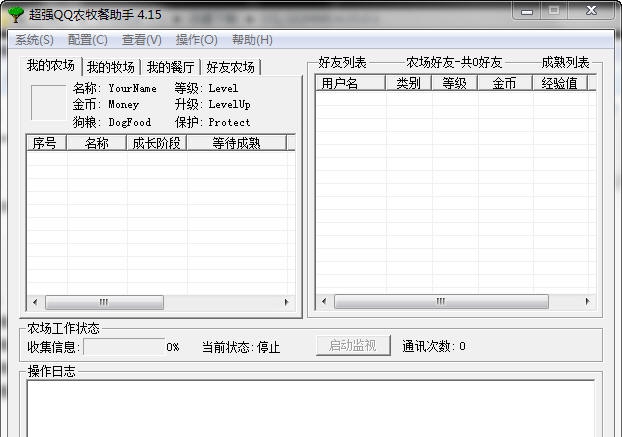Sort farm list by 名称 column header
Image resolution: width=622 pixels, height=437 pixels.
[x=97, y=143]
